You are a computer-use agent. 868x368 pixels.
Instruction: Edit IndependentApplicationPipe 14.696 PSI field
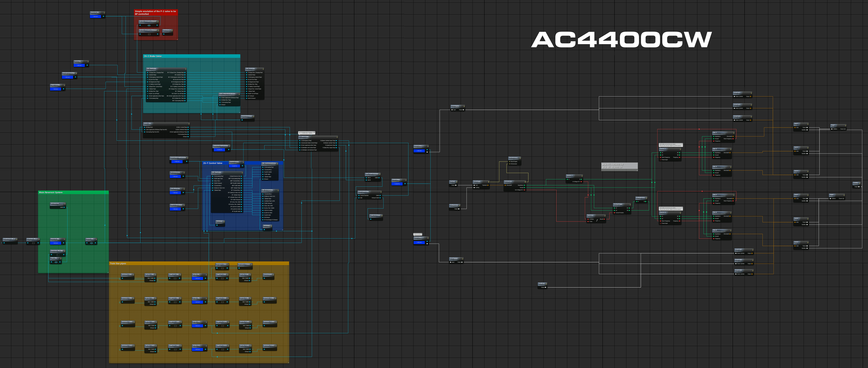219,149
